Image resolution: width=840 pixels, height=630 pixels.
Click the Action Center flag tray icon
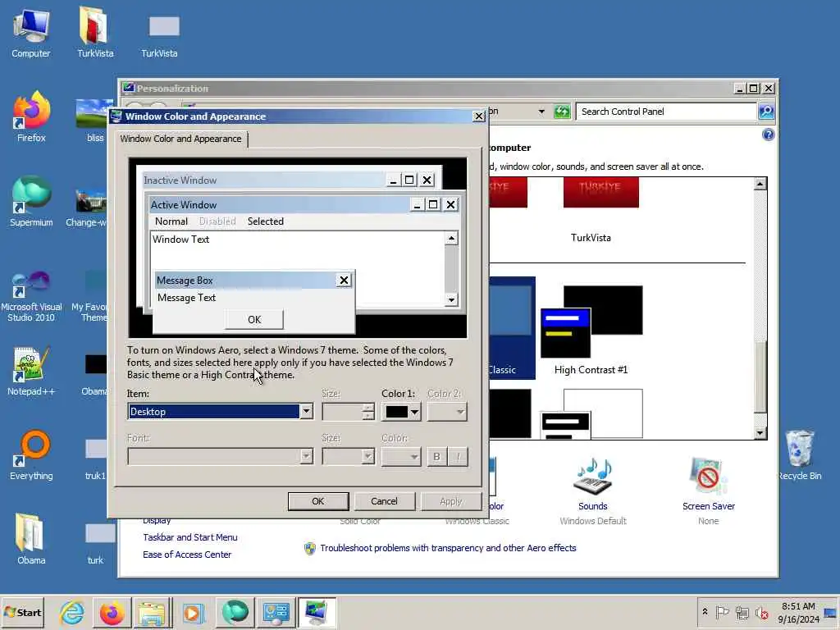pos(722,612)
